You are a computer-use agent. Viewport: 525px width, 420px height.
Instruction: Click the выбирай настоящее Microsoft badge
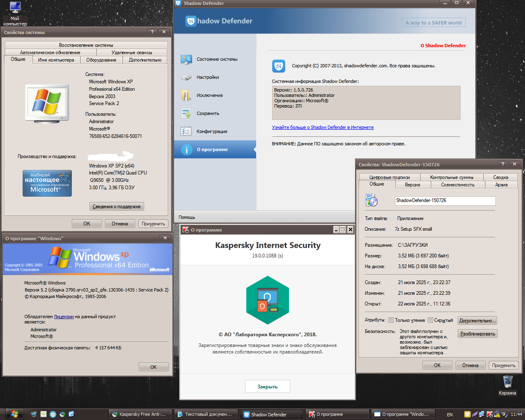point(47,183)
